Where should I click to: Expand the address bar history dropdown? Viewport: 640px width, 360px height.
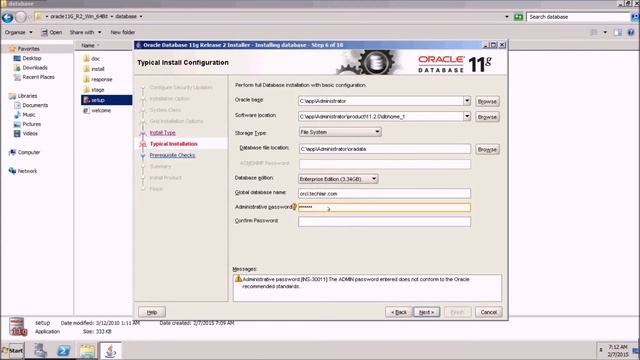(x=507, y=17)
